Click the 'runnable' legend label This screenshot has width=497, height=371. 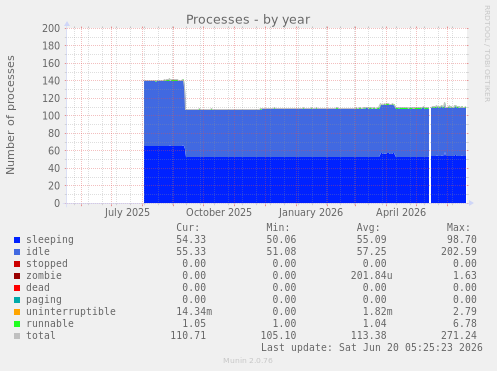click(50, 323)
